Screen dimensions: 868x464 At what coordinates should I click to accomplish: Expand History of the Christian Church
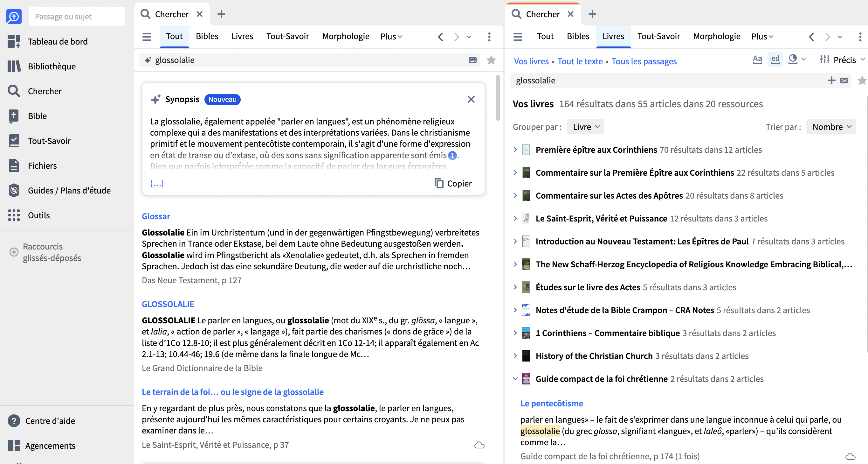click(515, 356)
